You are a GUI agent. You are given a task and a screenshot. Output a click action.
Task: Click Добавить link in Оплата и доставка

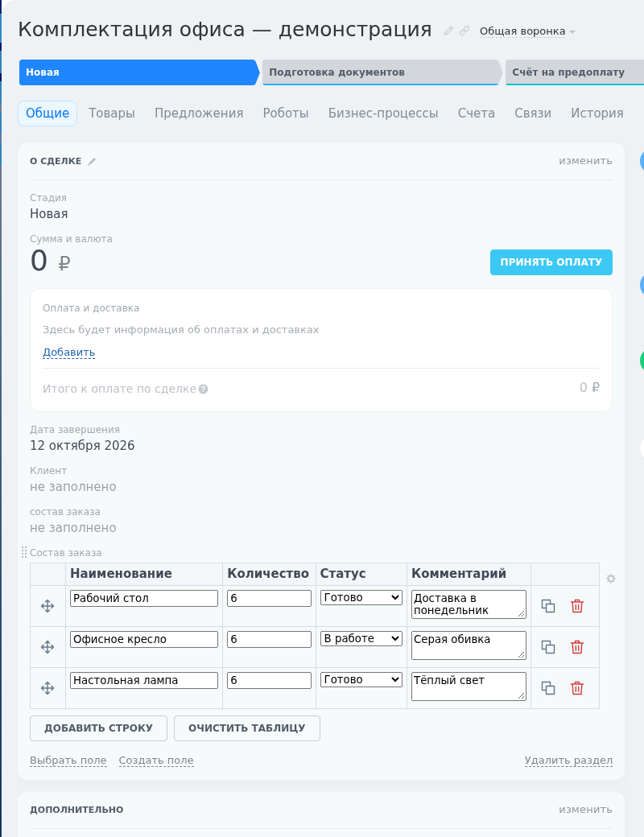click(69, 353)
